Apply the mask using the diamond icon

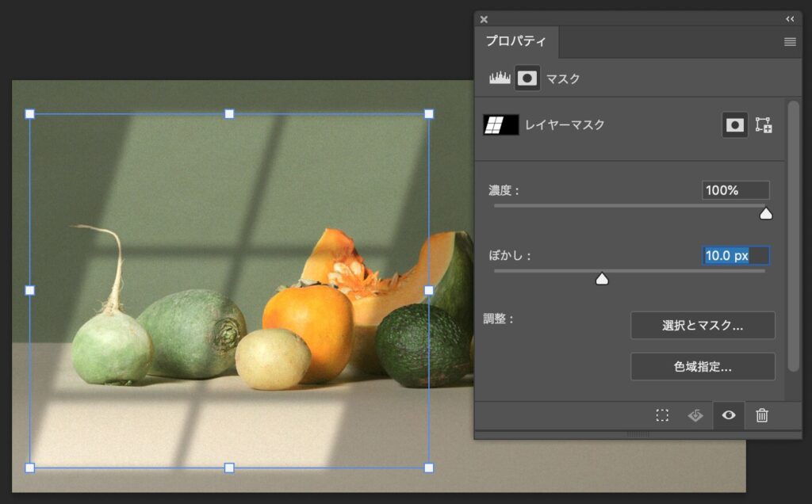pos(695,415)
